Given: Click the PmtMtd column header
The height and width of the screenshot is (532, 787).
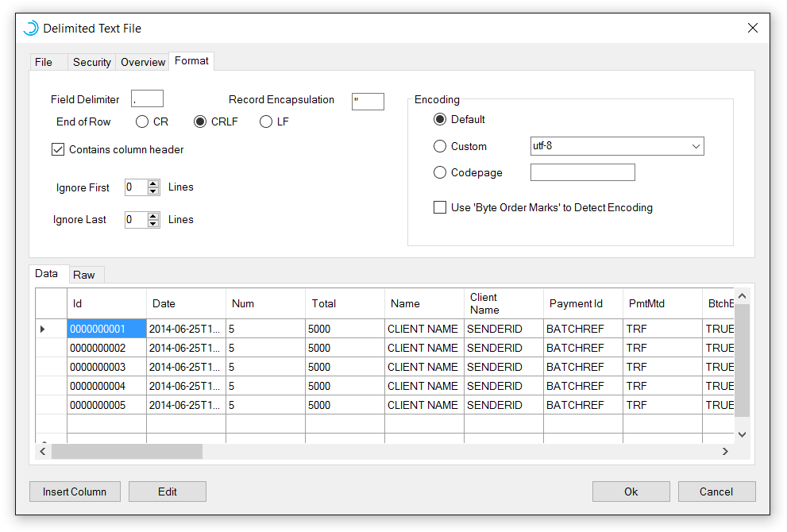Looking at the screenshot, I should [x=662, y=303].
